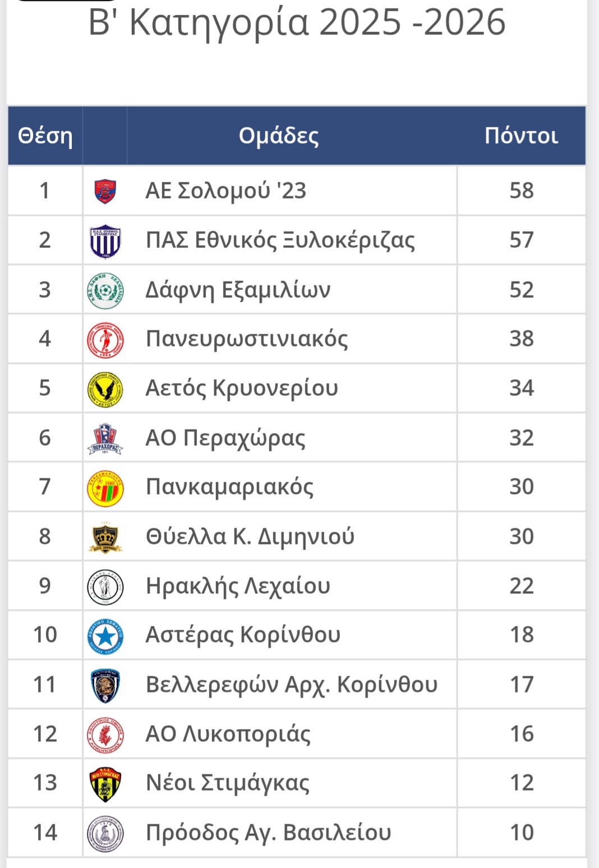Click the Νέοι Στιμάγκας shield logo
This screenshot has height=868, width=599.
click(x=105, y=784)
